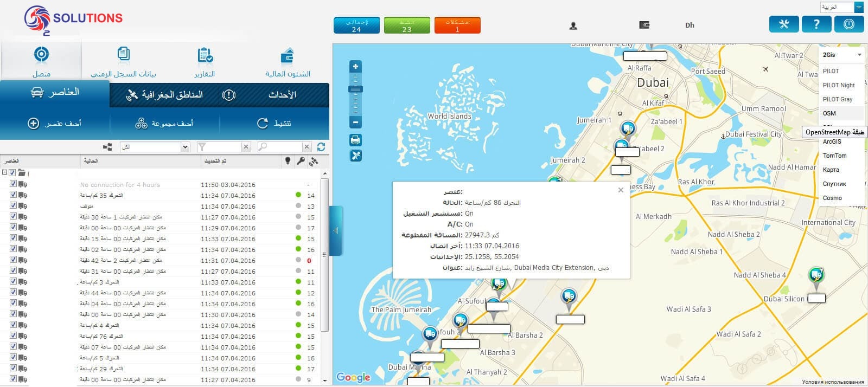Open the wrench settings button
868x387 pixels.
(x=784, y=24)
